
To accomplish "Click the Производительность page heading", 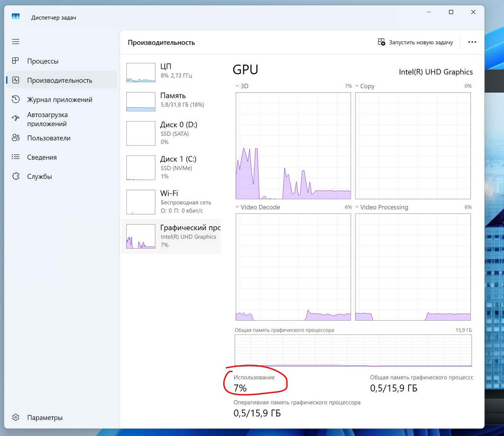I will (x=161, y=42).
